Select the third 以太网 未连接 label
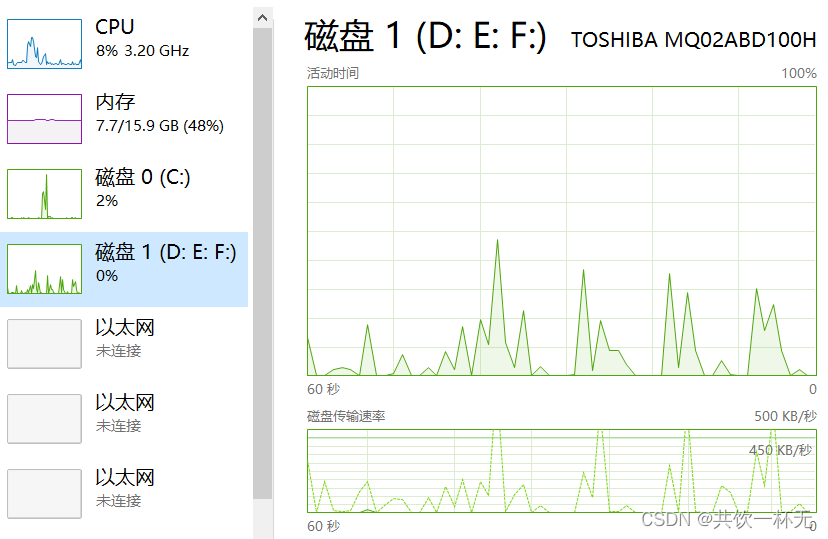This screenshot has width=828, height=539. click(x=124, y=488)
